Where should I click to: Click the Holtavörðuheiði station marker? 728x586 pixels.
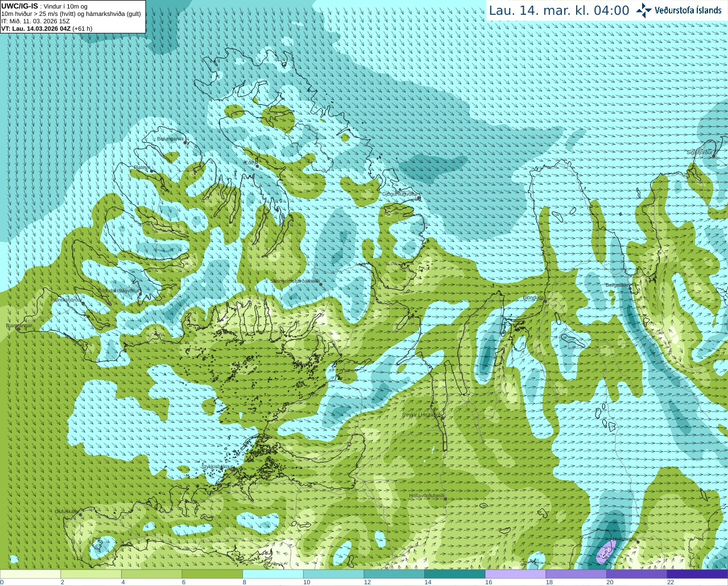(x=445, y=499)
